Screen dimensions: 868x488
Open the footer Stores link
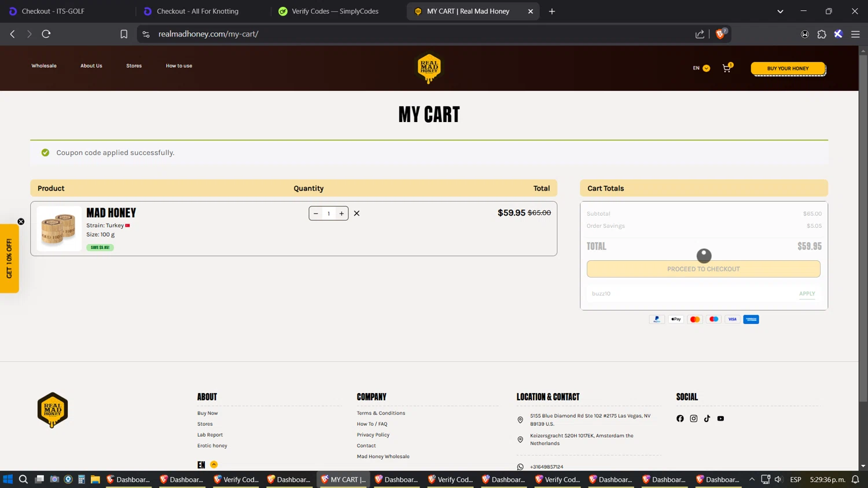tap(205, 424)
